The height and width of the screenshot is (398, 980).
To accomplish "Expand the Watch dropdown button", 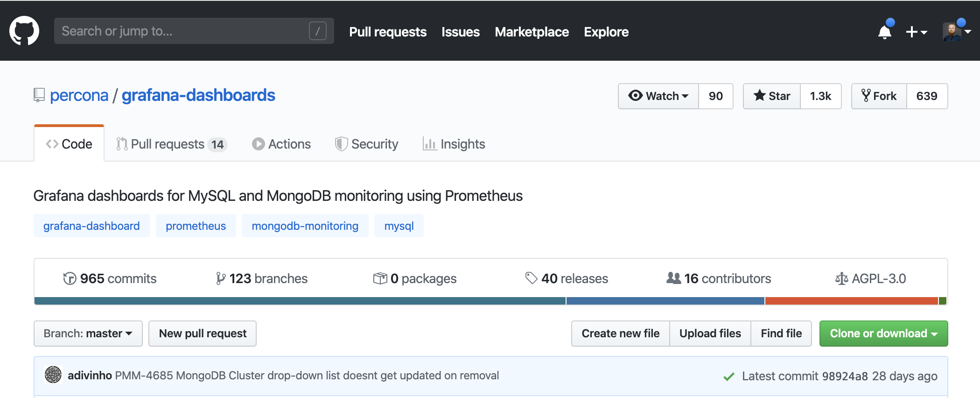I will [x=658, y=96].
